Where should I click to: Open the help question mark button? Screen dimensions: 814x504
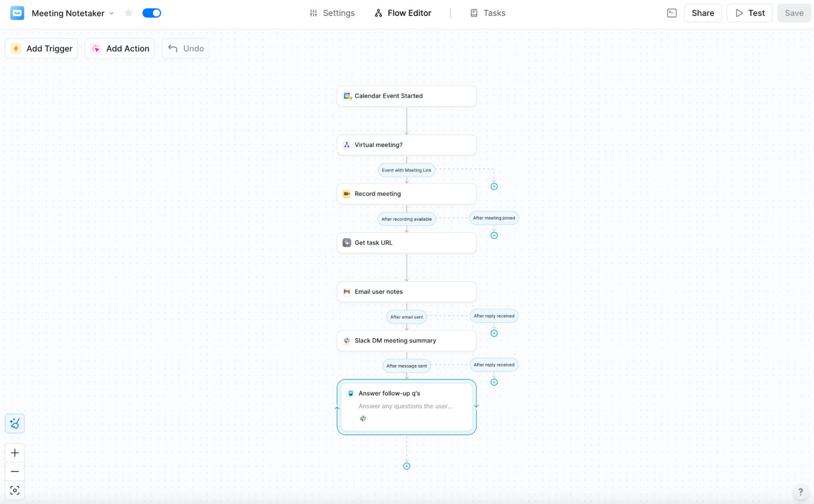click(x=800, y=492)
